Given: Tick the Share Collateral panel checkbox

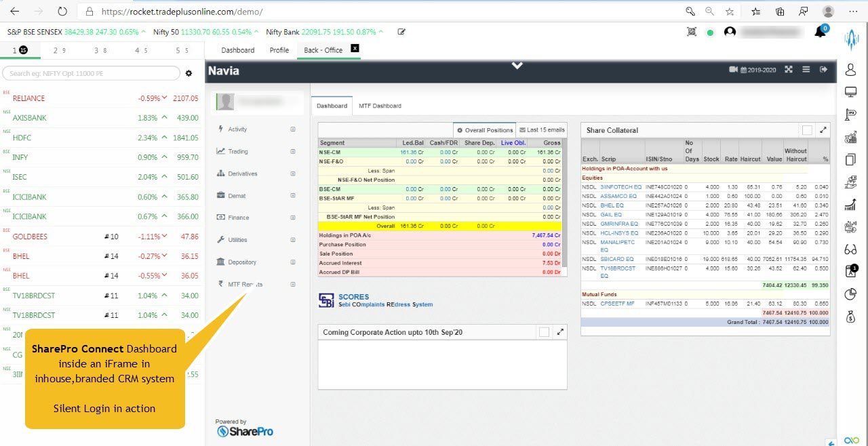Looking at the screenshot, I should [x=807, y=130].
